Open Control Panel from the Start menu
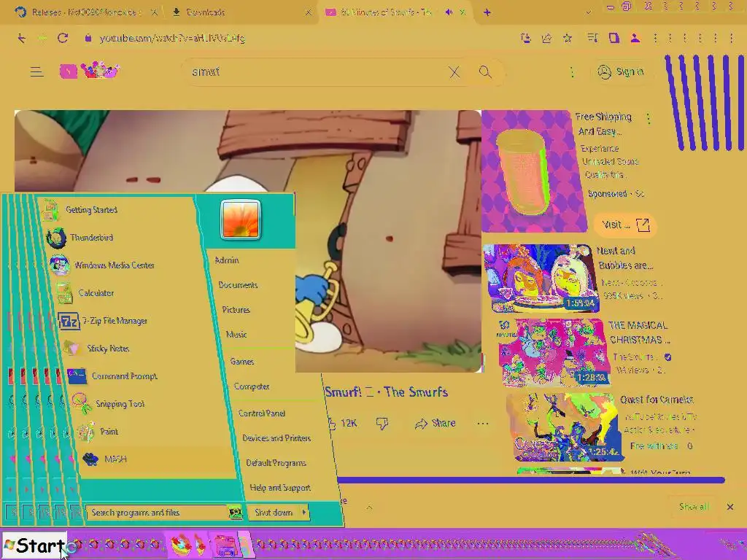 [x=262, y=413]
